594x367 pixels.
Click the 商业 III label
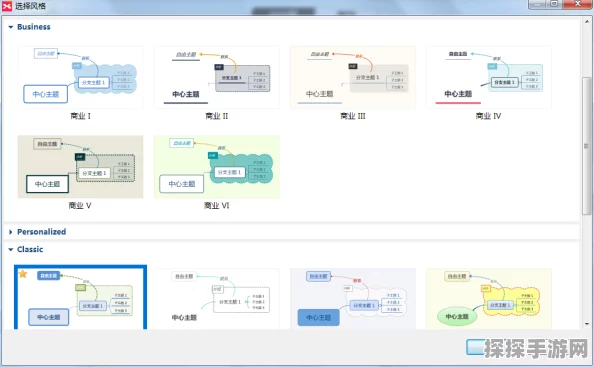pos(353,116)
